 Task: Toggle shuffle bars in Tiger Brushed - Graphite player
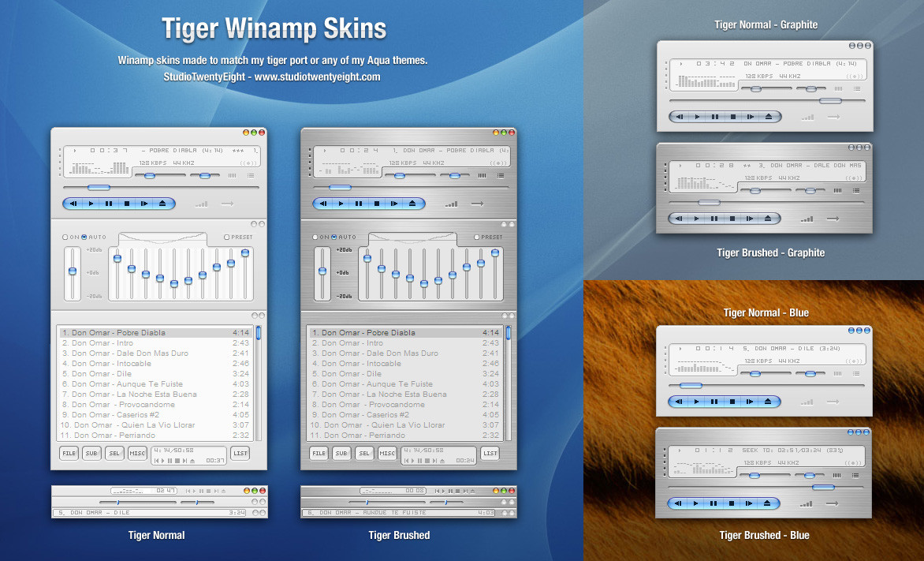(x=807, y=219)
